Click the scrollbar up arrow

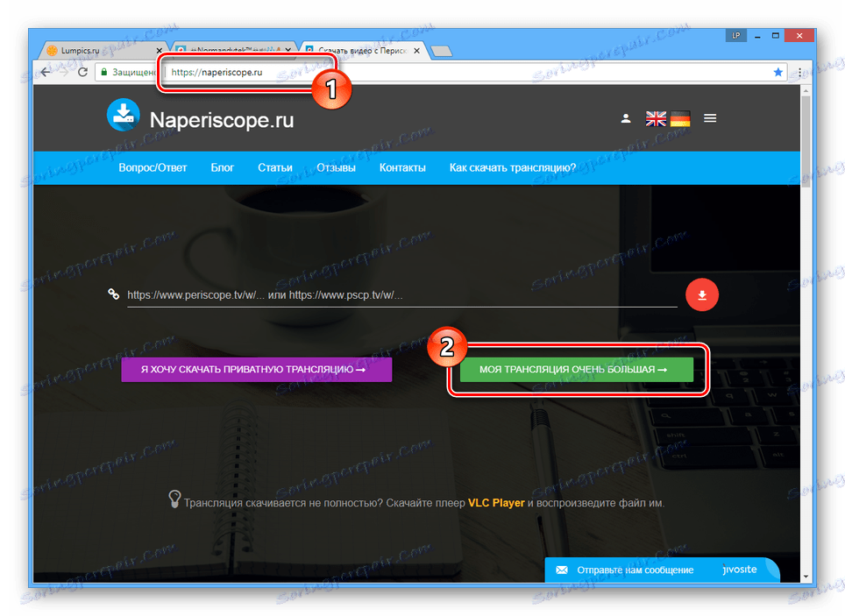tap(806, 90)
